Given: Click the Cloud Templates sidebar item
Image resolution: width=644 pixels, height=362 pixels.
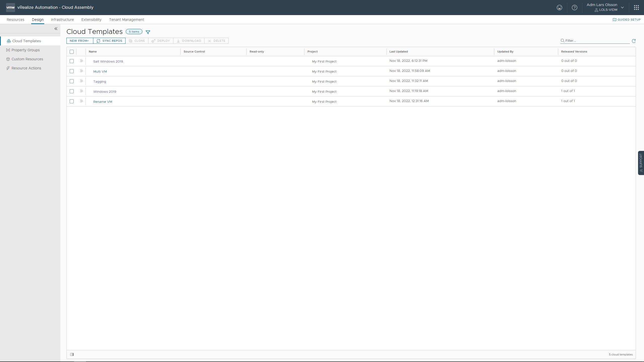Looking at the screenshot, I should (x=30, y=41).
